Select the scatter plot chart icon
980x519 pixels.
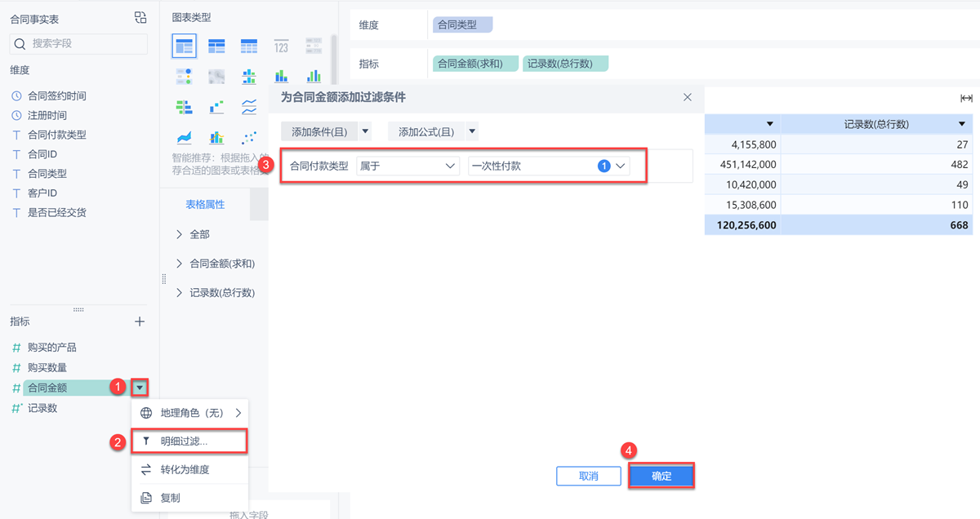tap(249, 137)
